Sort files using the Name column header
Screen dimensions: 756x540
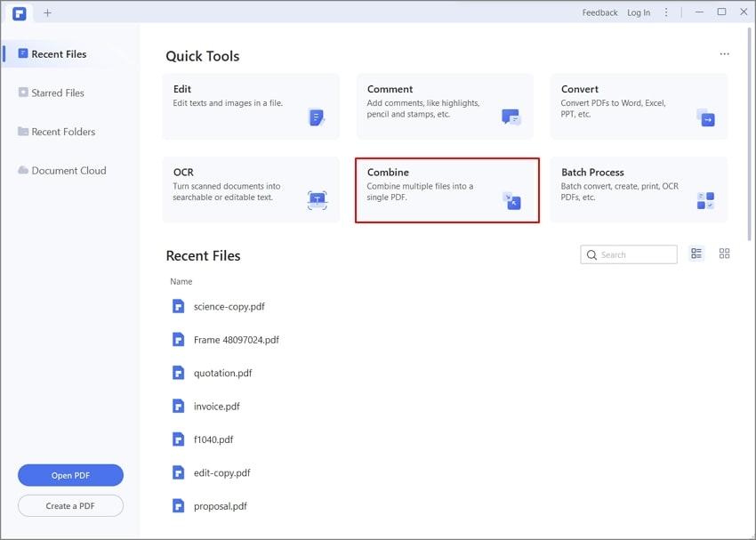coord(181,281)
